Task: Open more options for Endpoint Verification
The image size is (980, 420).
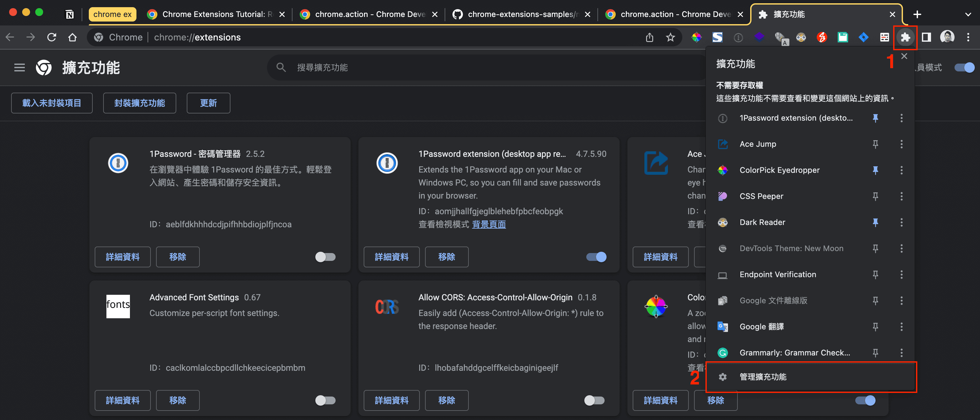Action: point(901,275)
